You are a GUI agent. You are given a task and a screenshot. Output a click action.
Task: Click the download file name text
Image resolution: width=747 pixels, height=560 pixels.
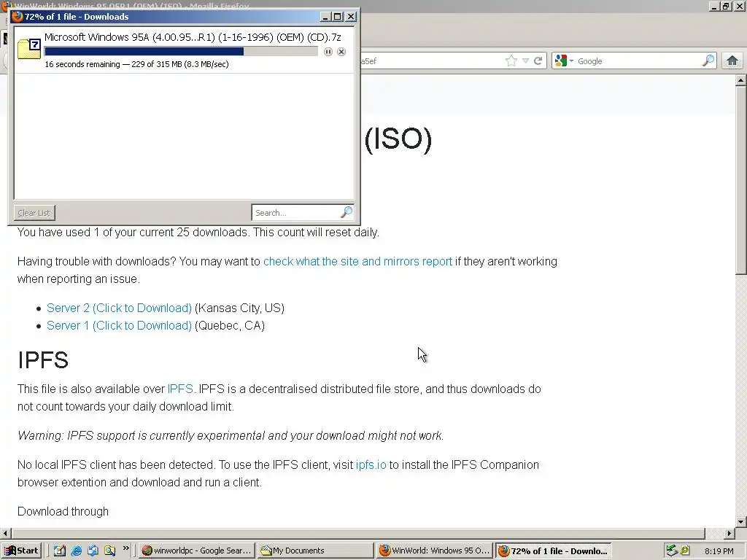pos(193,37)
